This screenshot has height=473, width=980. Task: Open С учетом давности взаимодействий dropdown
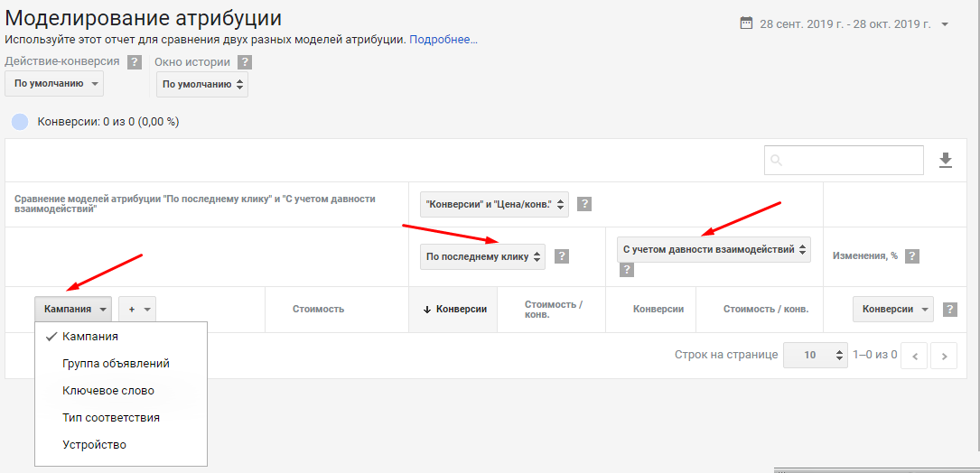pos(714,249)
